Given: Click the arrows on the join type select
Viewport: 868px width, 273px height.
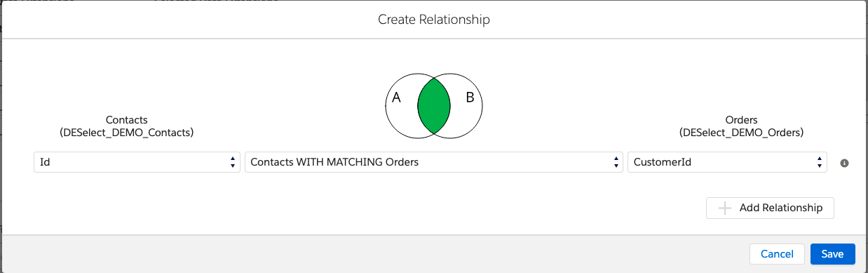Looking at the screenshot, I should [616, 162].
